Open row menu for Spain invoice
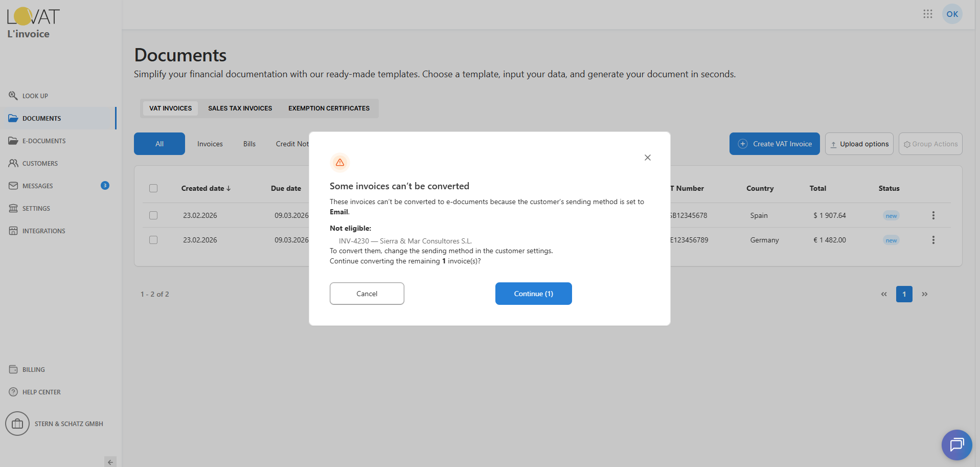The height and width of the screenshot is (467, 980). pyautogui.click(x=933, y=215)
